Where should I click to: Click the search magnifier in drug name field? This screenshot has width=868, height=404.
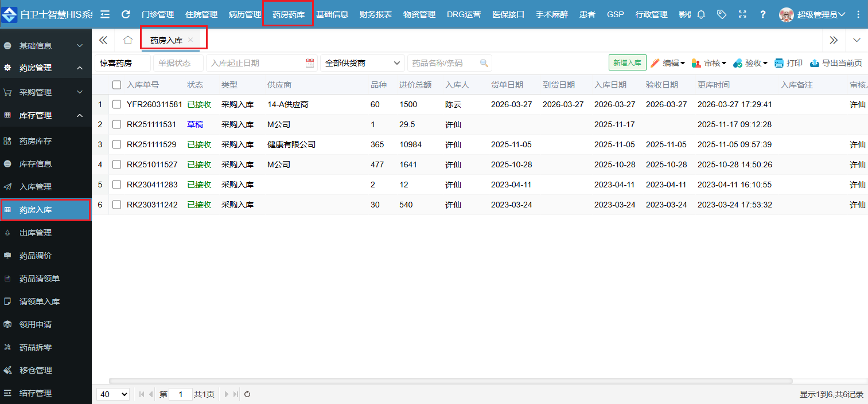[484, 63]
